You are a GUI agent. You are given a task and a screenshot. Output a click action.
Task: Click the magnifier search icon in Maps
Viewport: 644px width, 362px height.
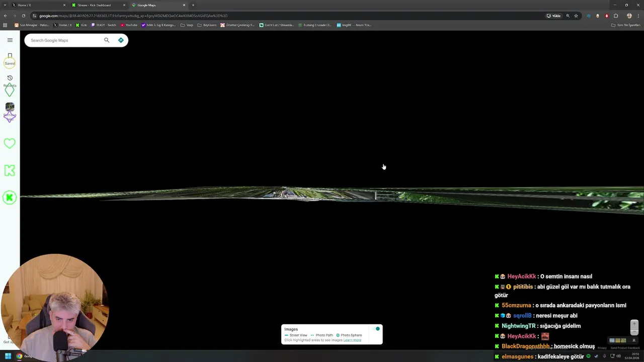point(107,40)
